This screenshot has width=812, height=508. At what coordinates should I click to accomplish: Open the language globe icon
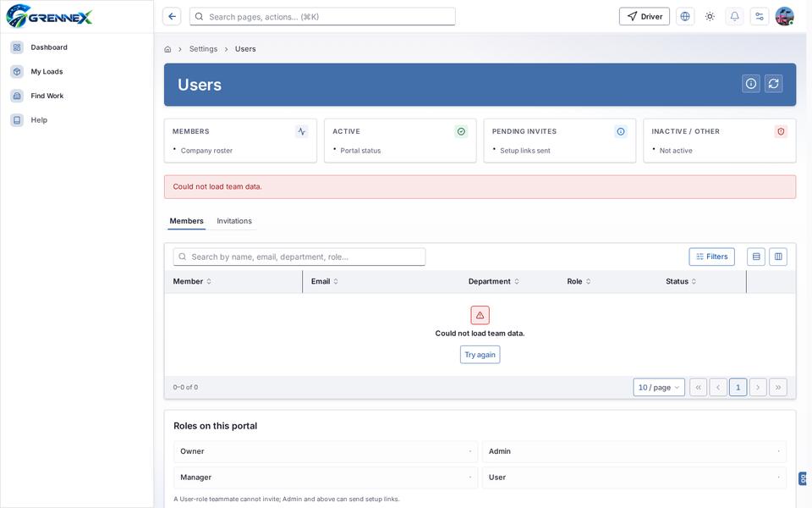pos(685,17)
